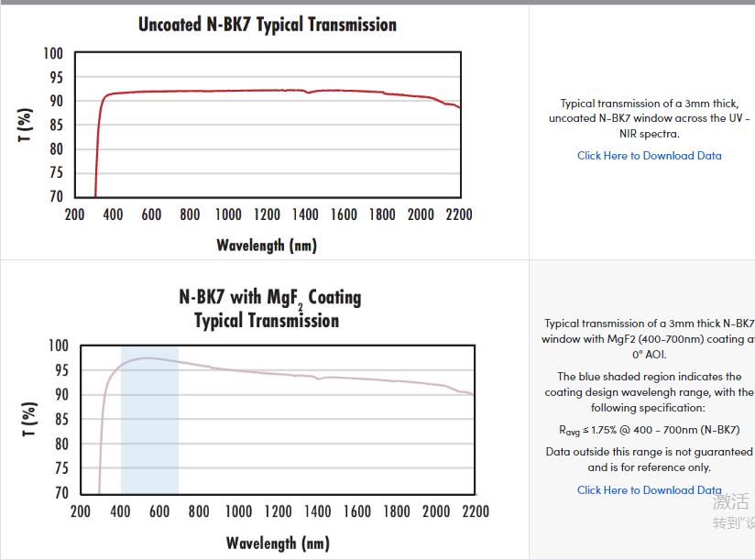
Task: Click the 2200 tick label on uncoated chart
Action: [458, 214]
